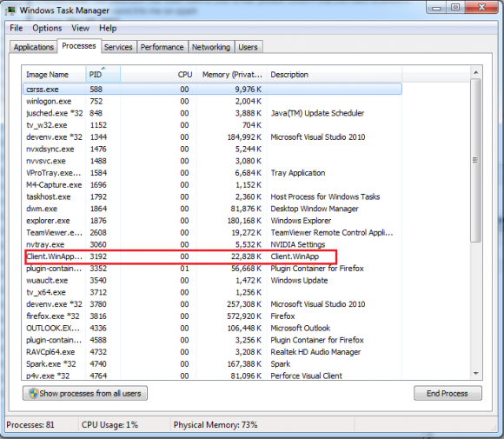This screenshot has height=439, width=504.
Task: Select the wuauclt.exe process
Action: pyautogui.click(x=212, y=281)
